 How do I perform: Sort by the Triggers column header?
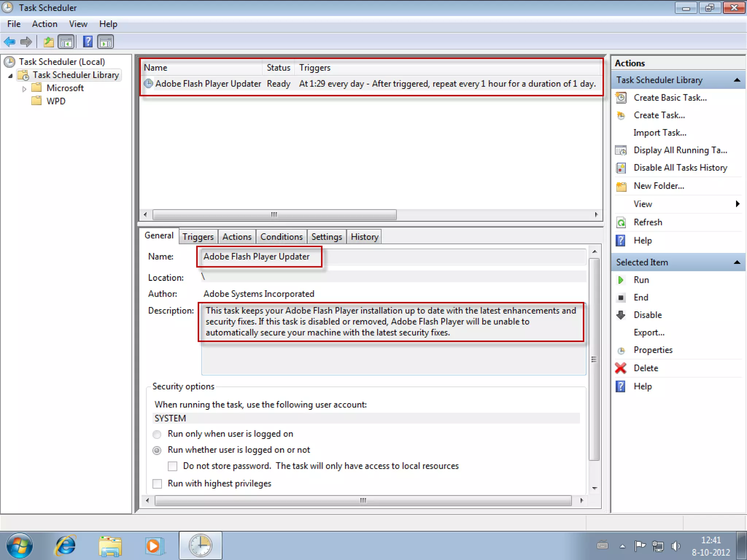448,67
